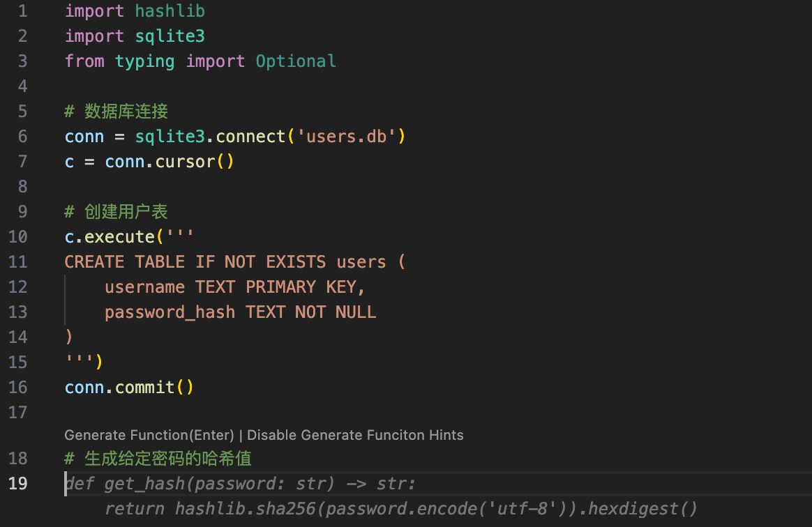Click line number 16 in the gutter
The image size is (812, 527).
[18, 388]
